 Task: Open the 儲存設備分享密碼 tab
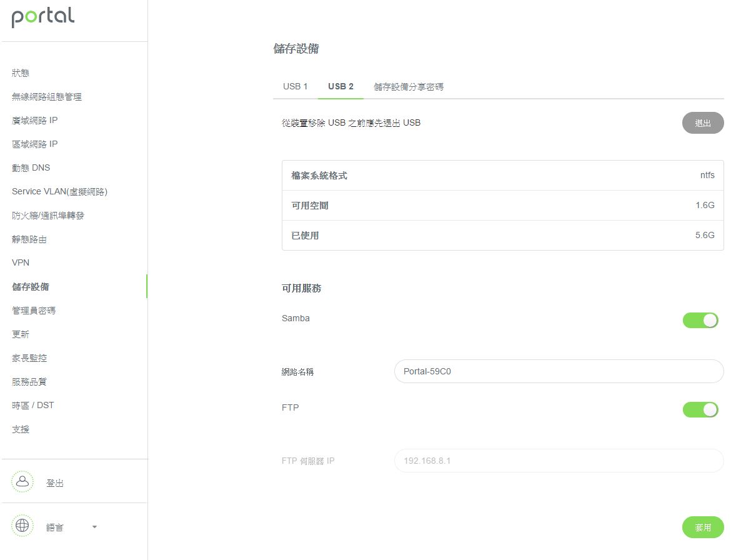point(409,86)
